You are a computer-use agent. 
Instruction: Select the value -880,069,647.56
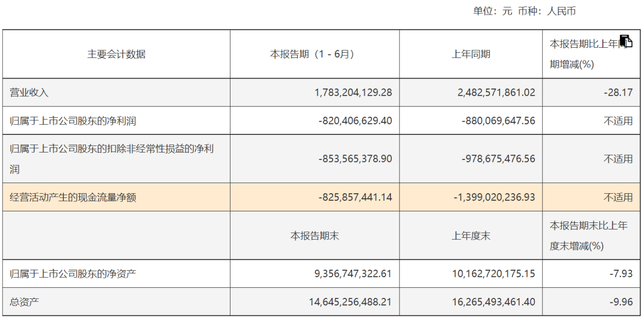[x=498, y=121]
